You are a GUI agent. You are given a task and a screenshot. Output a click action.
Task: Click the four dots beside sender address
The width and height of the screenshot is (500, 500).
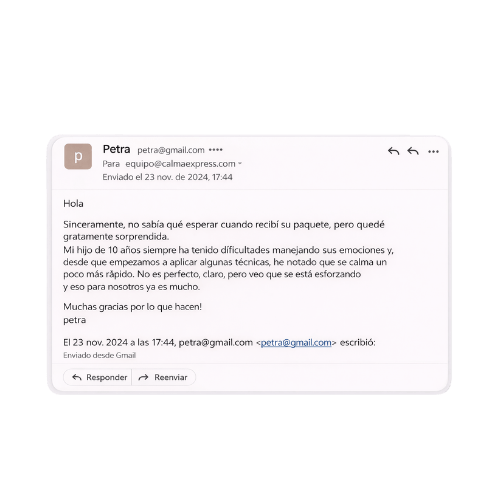click(216, 150)
